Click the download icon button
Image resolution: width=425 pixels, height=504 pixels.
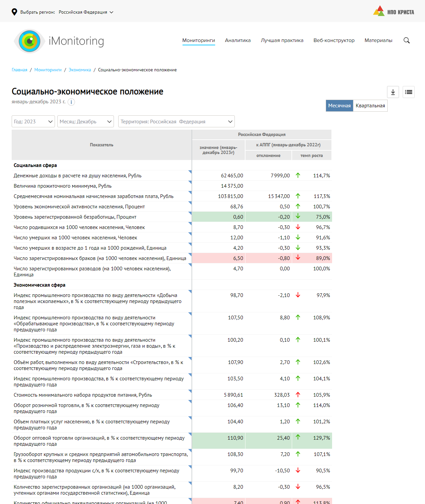393,92
